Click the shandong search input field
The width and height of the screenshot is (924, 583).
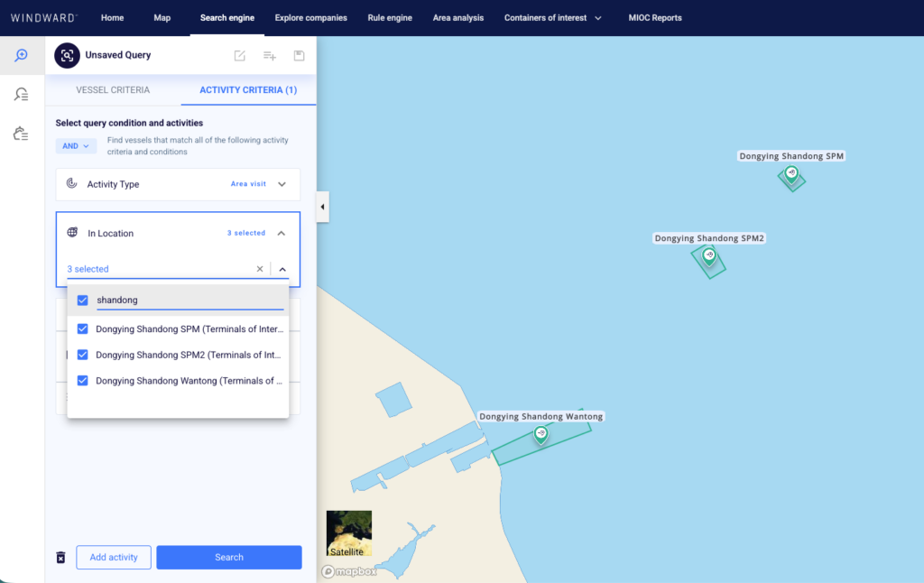pos(189,300)
